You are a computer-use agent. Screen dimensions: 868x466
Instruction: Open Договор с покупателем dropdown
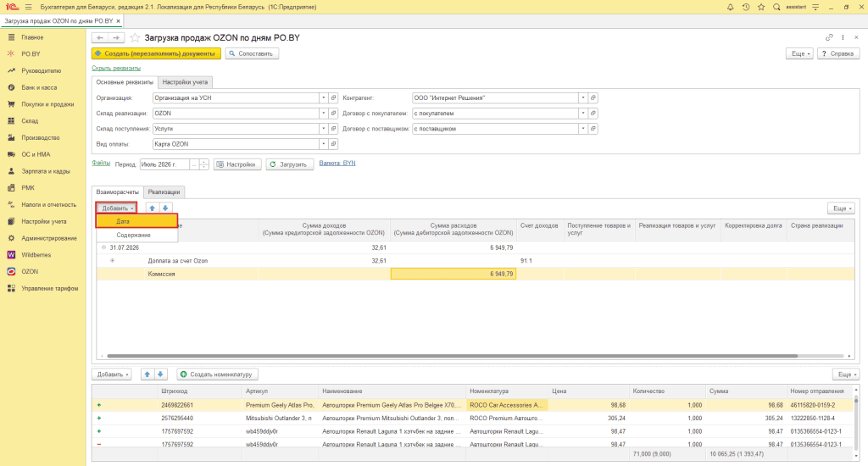point(583,113)
